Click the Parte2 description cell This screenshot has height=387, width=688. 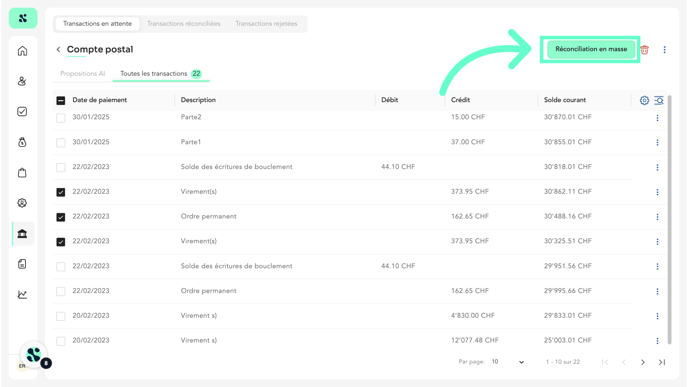click(191, 117)
